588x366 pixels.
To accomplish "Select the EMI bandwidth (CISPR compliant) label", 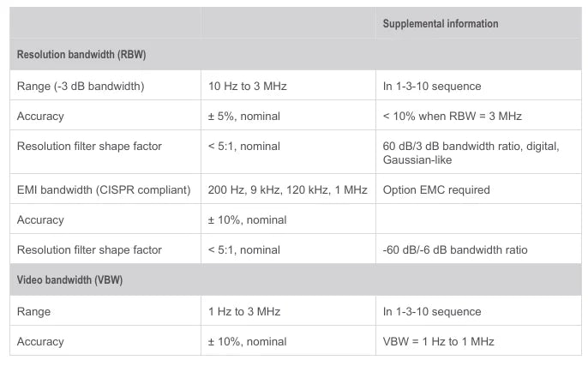I will (x=104, y=189).
